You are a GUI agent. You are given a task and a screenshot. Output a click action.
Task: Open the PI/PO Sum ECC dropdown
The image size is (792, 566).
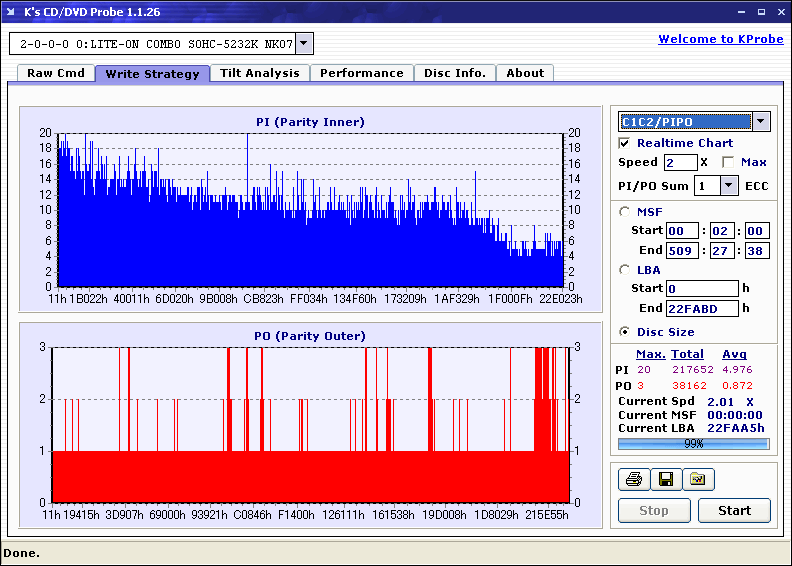pyautogui.click(x=729, y=186)
